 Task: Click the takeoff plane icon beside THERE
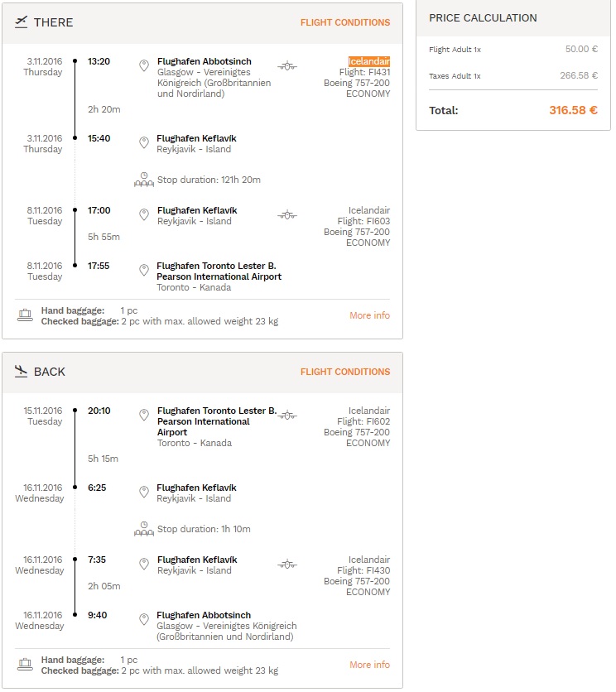pos(21,22)
